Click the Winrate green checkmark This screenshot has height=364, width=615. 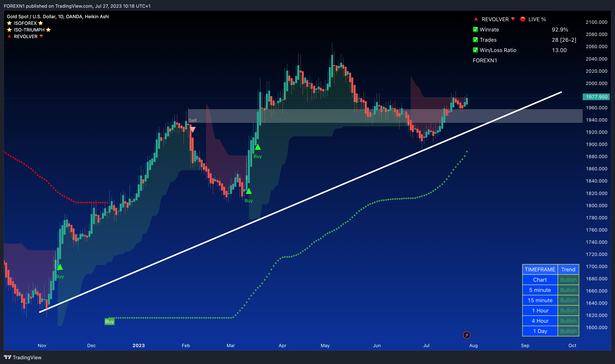tap(475, 30)
